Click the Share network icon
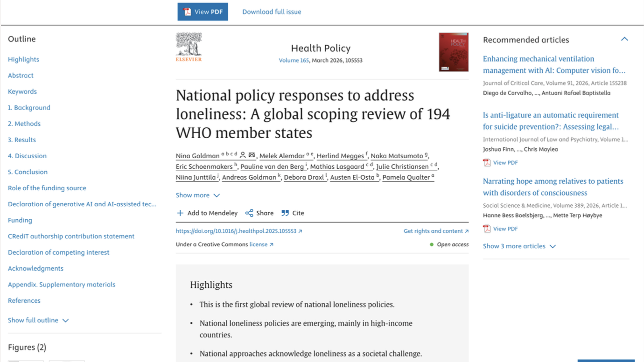Viewport: 644px width, 362px height. coord(249,213)
